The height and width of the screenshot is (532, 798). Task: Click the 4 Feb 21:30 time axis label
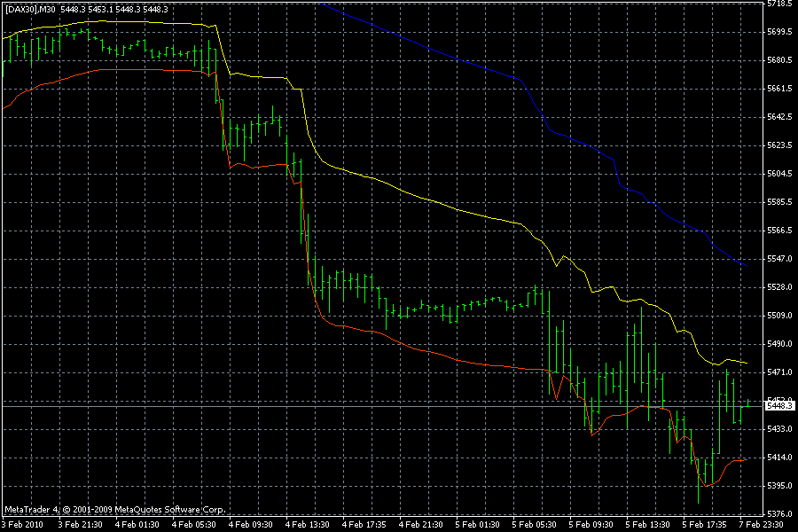click(x=420, y=525)
